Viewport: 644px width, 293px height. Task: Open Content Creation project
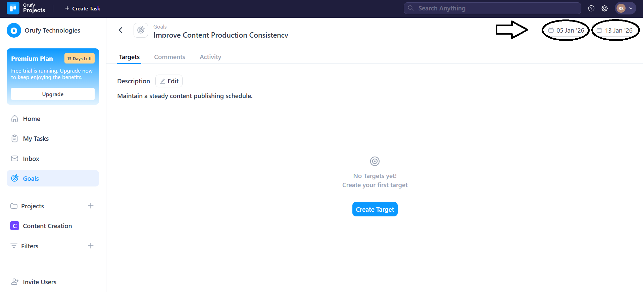click(x=47, y=226)
